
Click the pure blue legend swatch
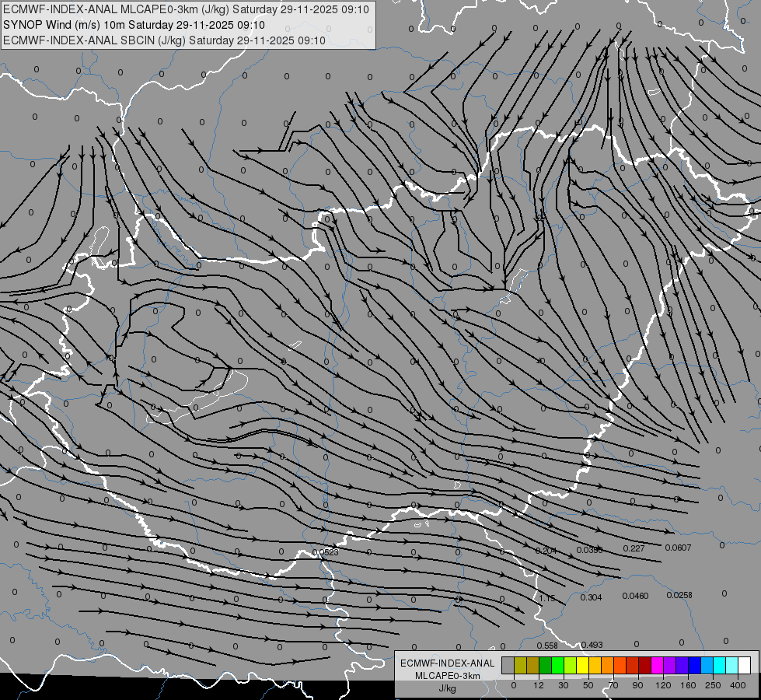pos(695,665)
